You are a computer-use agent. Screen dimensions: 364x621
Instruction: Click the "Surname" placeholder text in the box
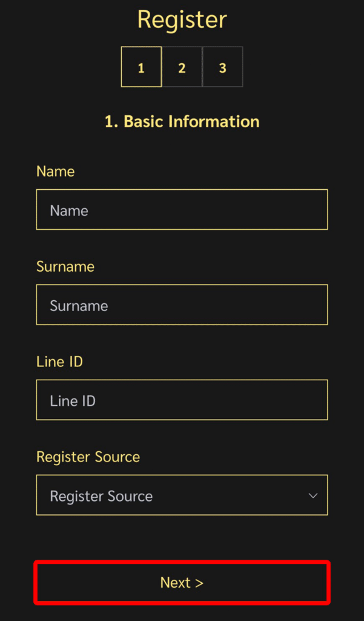79,306
